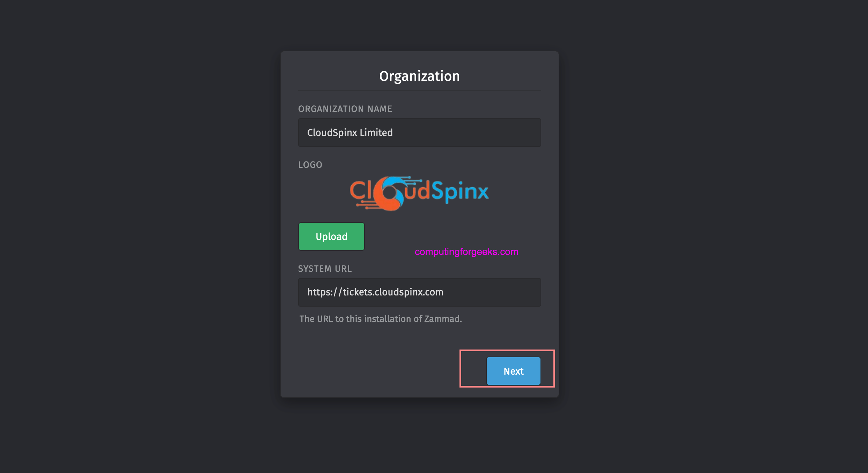Click the 'LOGO' label
868x473 pixels.
pyautogui.click(x=310, y=165)
